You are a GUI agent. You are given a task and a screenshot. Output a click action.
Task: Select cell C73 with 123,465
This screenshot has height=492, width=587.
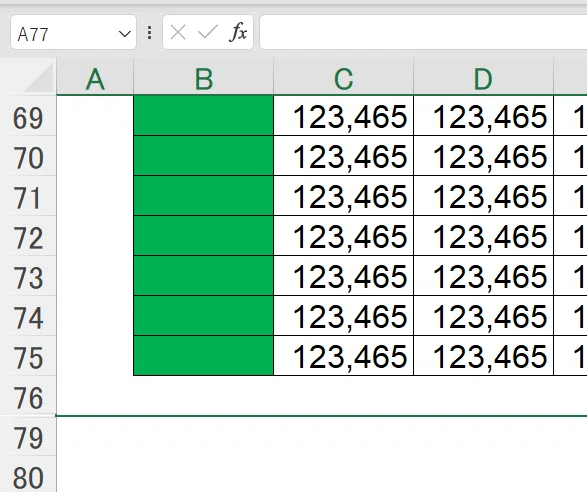pos(344,276)
